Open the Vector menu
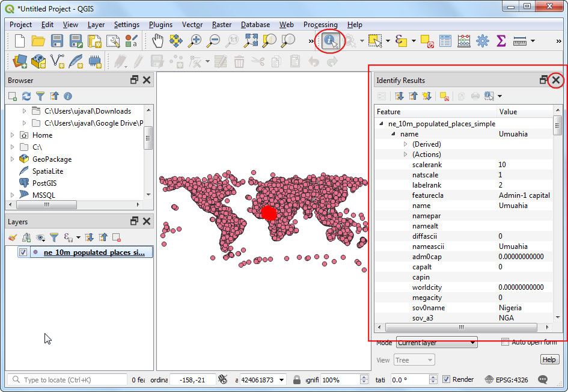The image size is (568, 392). point(192,25)
